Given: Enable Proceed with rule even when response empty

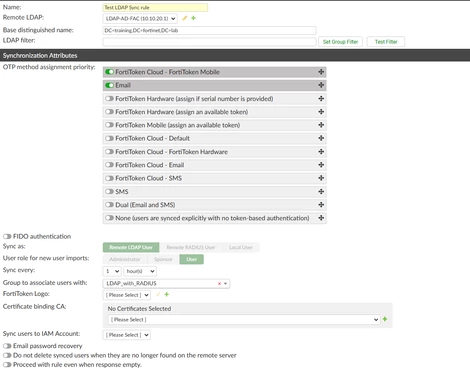Looking at the screenshot, I should click(7, 365).
